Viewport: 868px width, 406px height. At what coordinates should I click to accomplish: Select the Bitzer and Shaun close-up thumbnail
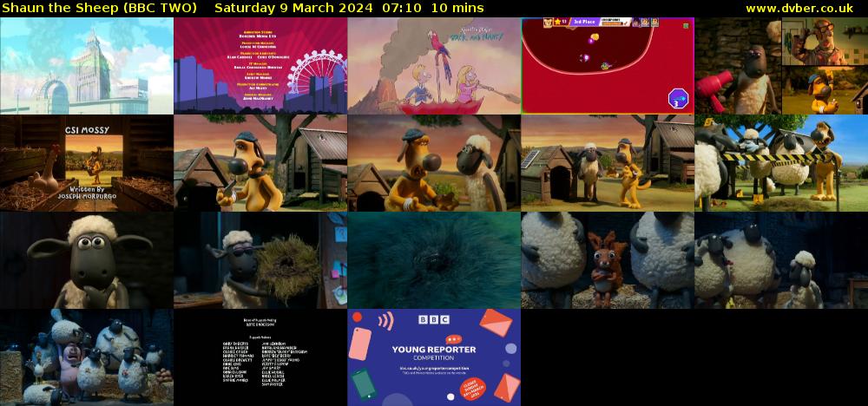[x=434, y=163]
